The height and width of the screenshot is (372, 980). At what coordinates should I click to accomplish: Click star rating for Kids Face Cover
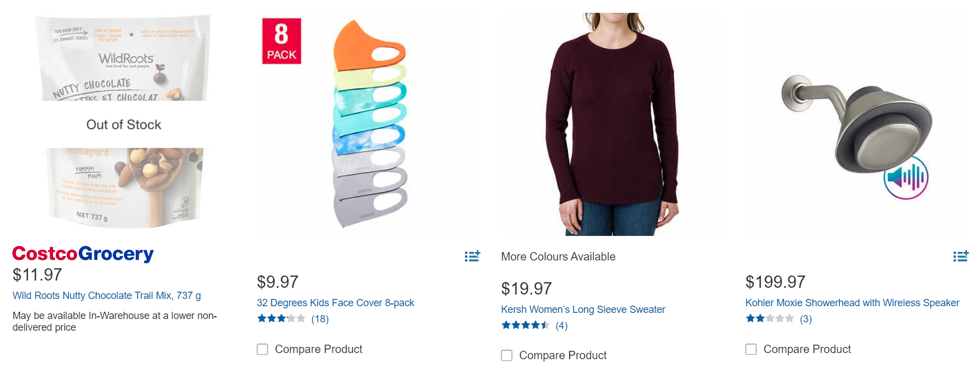[281, 319]
